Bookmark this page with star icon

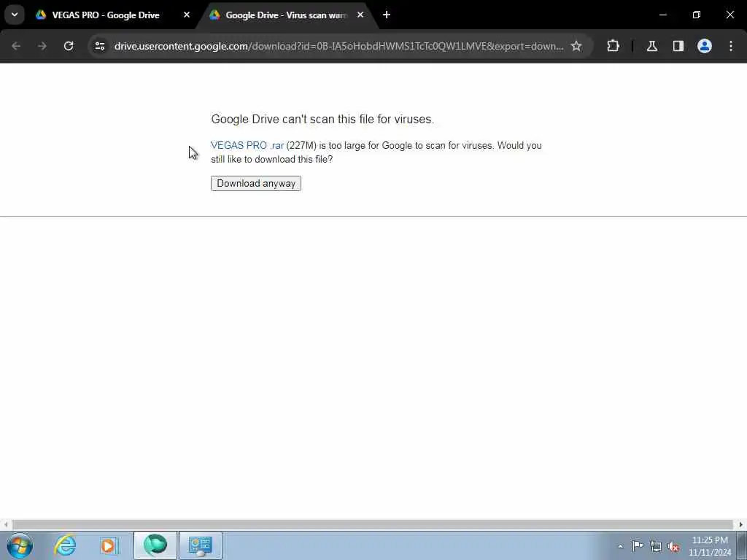point(576,46)
